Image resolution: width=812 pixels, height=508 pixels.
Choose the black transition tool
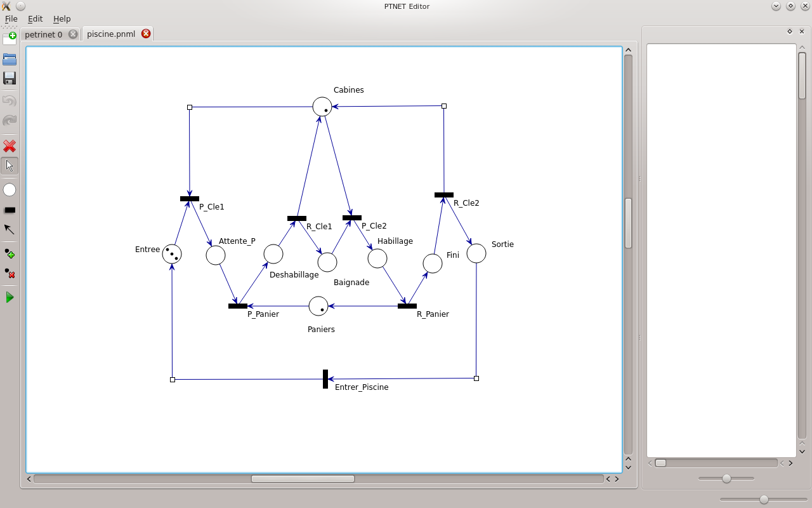(x=10, y=210)
